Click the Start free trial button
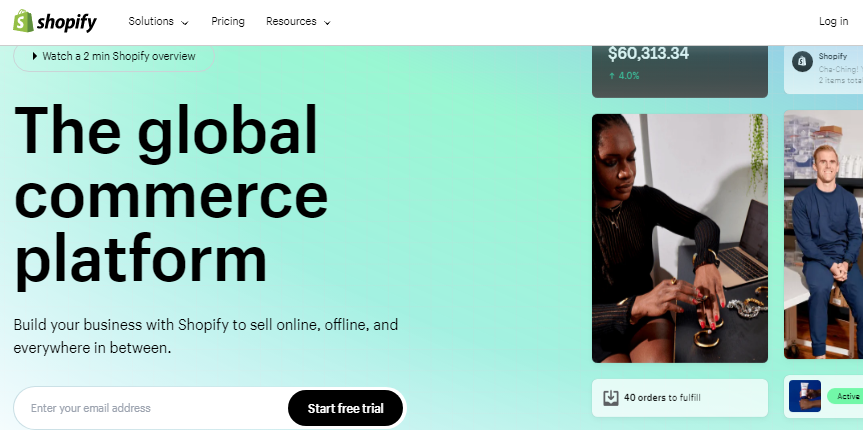863x430 pixels. click(346, 408)
